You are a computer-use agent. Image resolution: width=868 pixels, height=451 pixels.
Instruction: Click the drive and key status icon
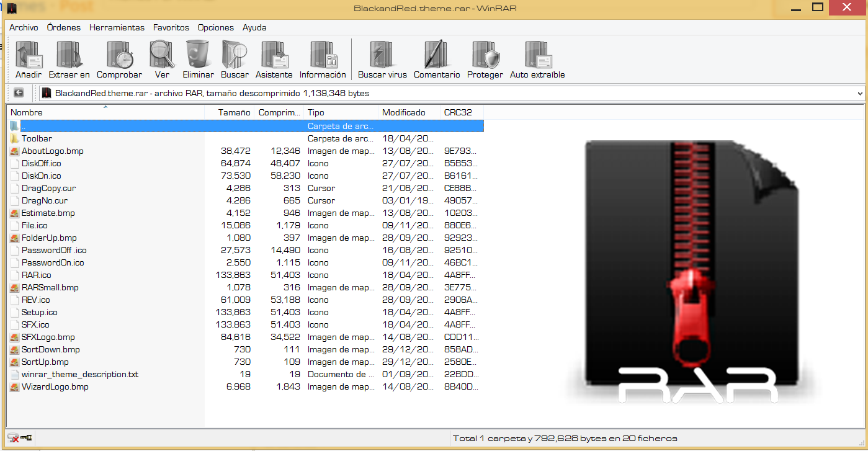click(x=20, y=438)
